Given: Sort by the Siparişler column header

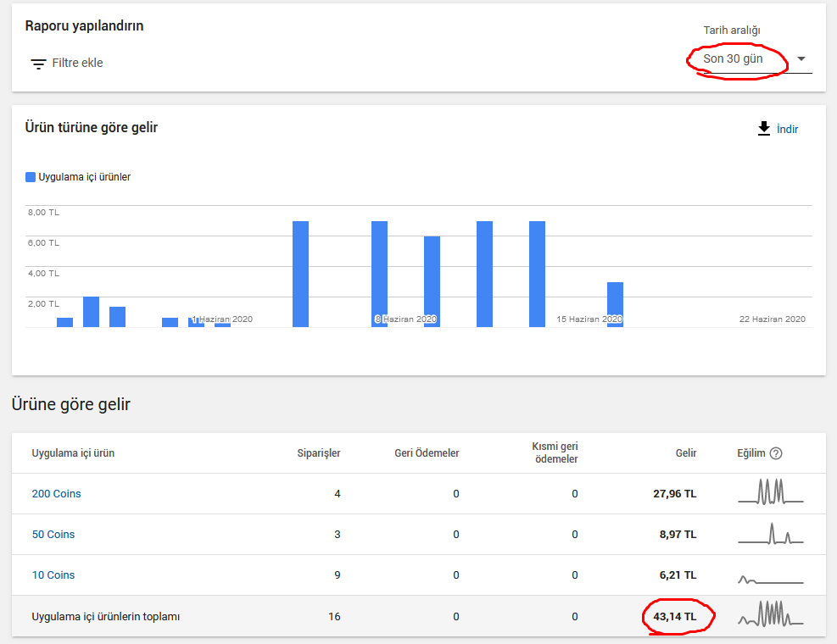Looking at the screenshot, I should coord(319,453).
